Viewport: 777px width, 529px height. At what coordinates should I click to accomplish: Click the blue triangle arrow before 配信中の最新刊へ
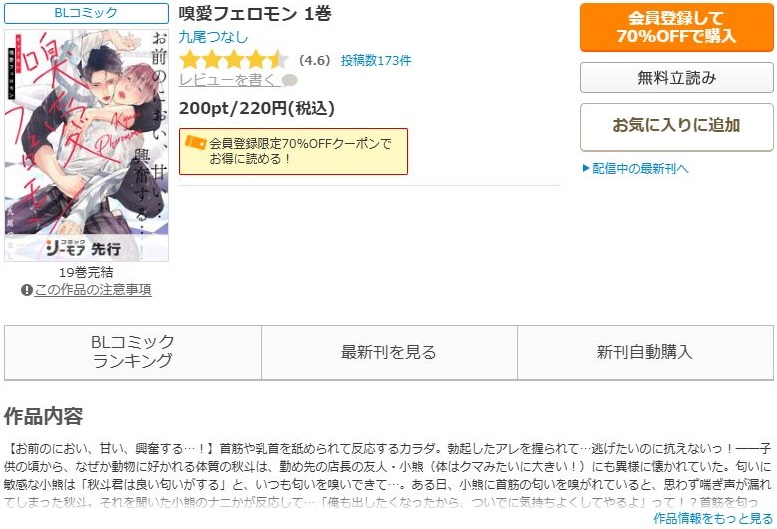tap(586, 168)
